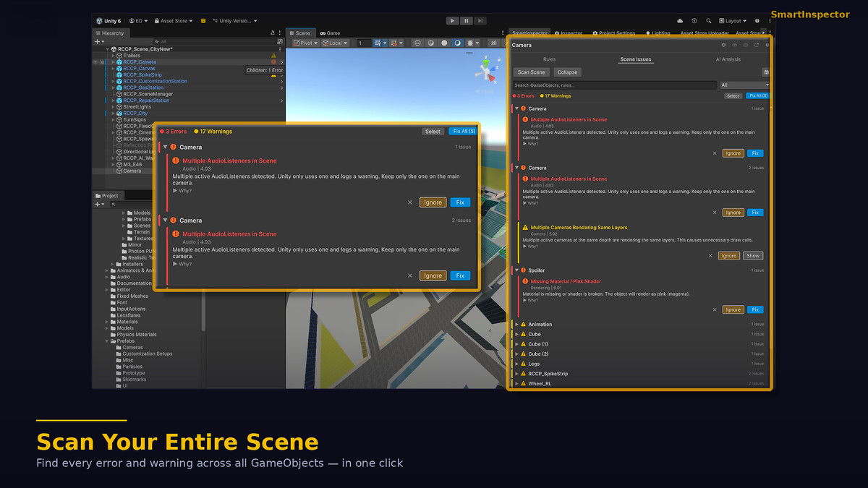The height and width of the screenshot is (488, 868).
Task: Dismiss the Multiple Cameras Rendering Same Layers issue
Action: click(x=710, y=256)
